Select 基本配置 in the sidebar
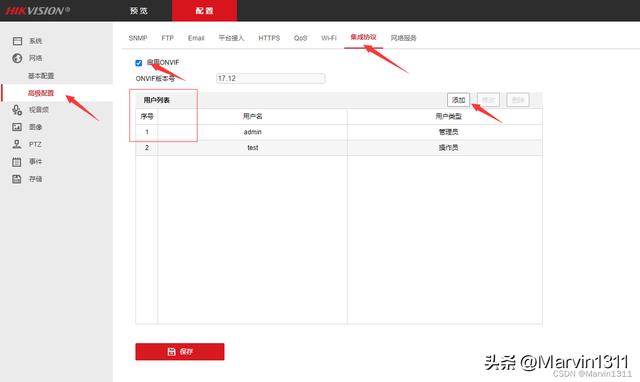The height and width of the screenshot is (382, 640). 41,76
